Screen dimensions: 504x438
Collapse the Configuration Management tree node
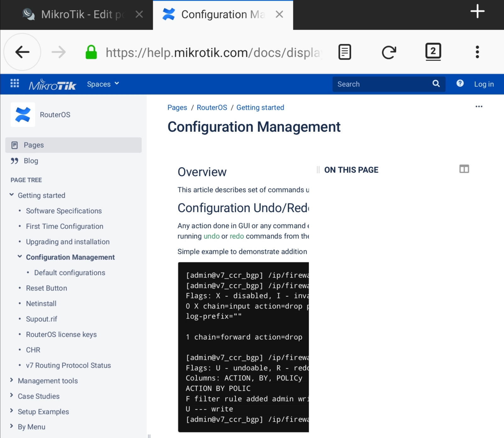(20, 257)
